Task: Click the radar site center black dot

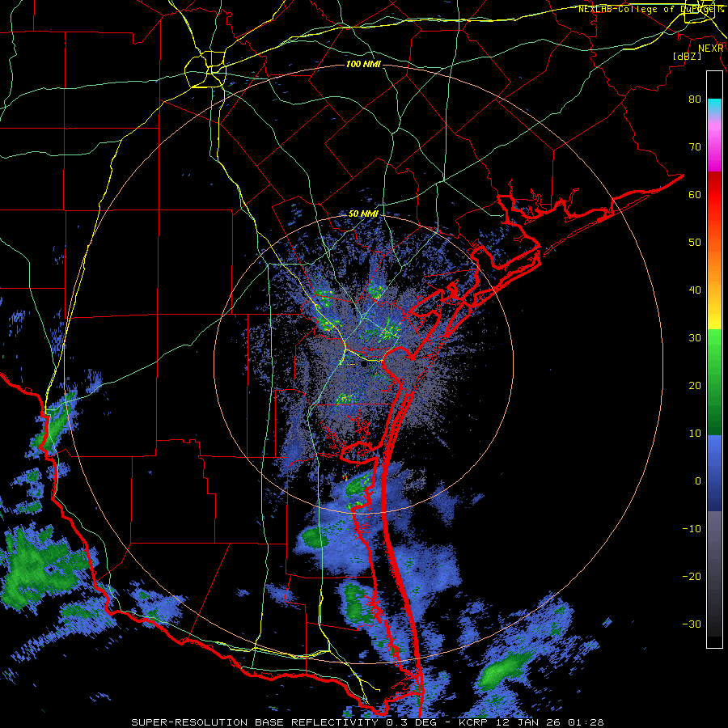Action: (x=363, y=365)
